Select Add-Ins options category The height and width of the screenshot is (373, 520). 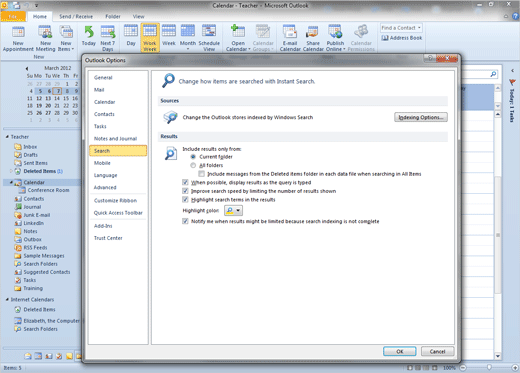118,226
